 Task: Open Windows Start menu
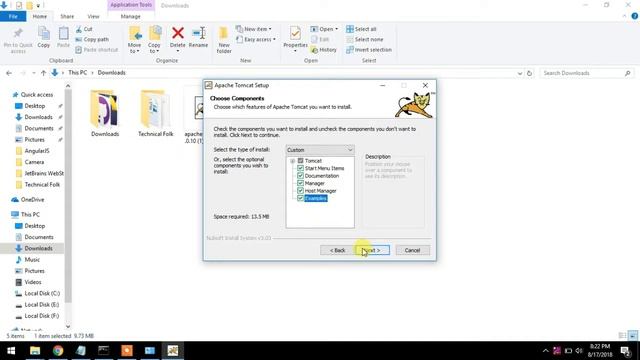tap(11, 351)
